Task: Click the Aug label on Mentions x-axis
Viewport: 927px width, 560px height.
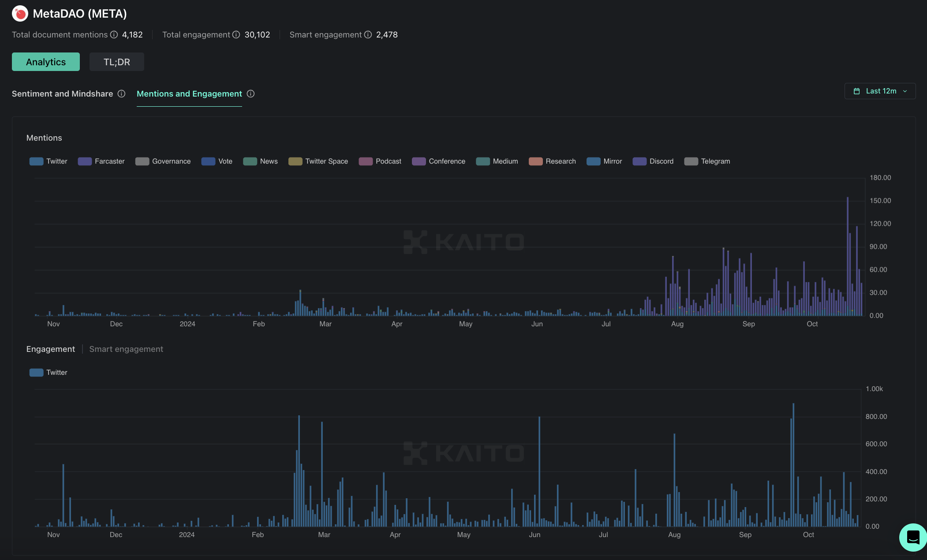Action: pyautogui.click(x=677, y=324)
